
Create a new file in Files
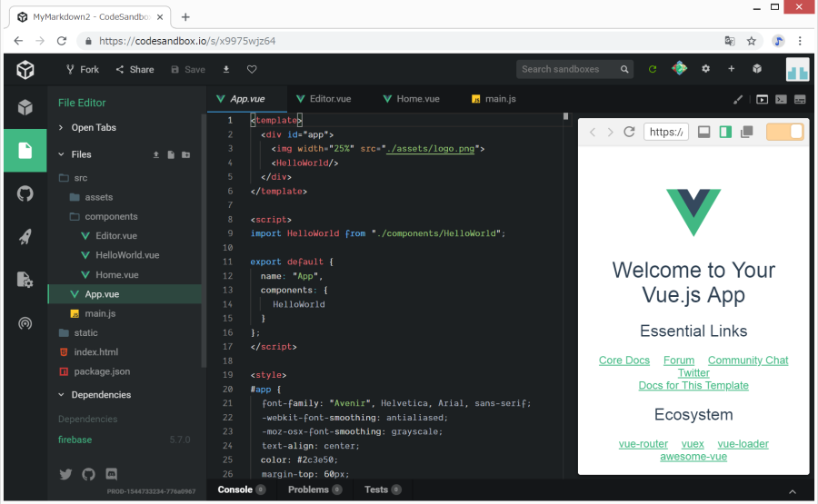pos(171,155)
